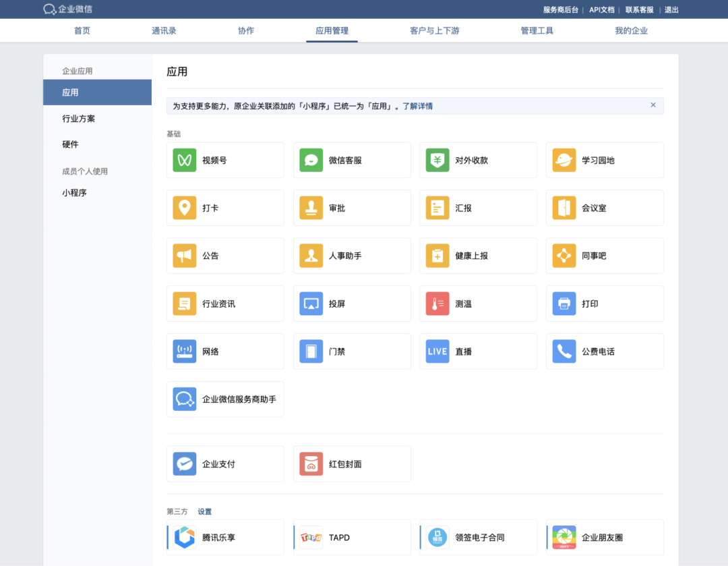Click the 测温 thermometer icon
The height and width of the screenshot is (566, 728).
click(437, 304)
